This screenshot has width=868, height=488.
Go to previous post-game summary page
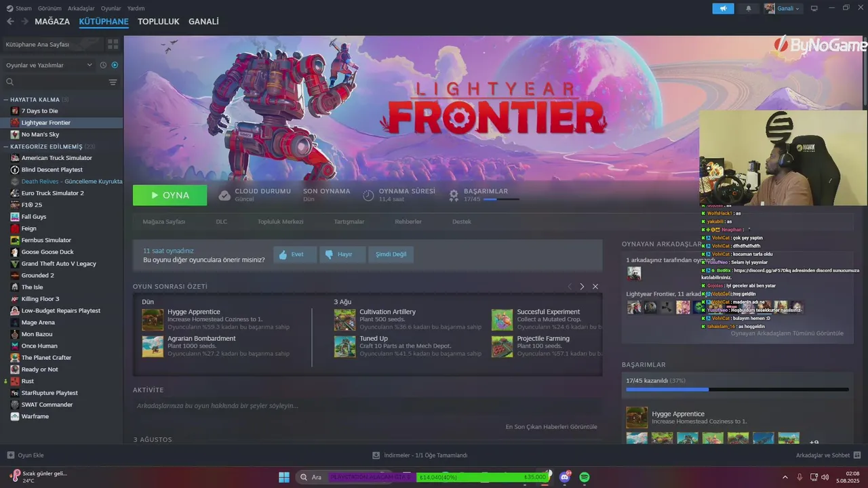click(x=570, y=287)
